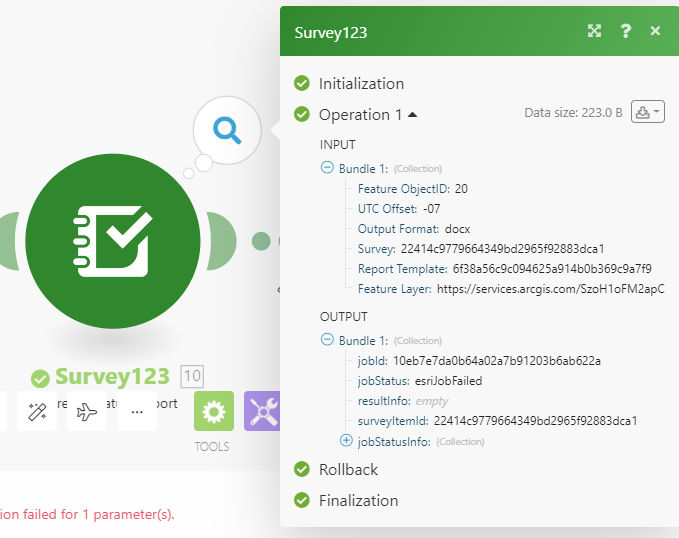The height and width of the screenshot is (538, 679).
Task: Click the green check beside Rollback
Action: 302,469
